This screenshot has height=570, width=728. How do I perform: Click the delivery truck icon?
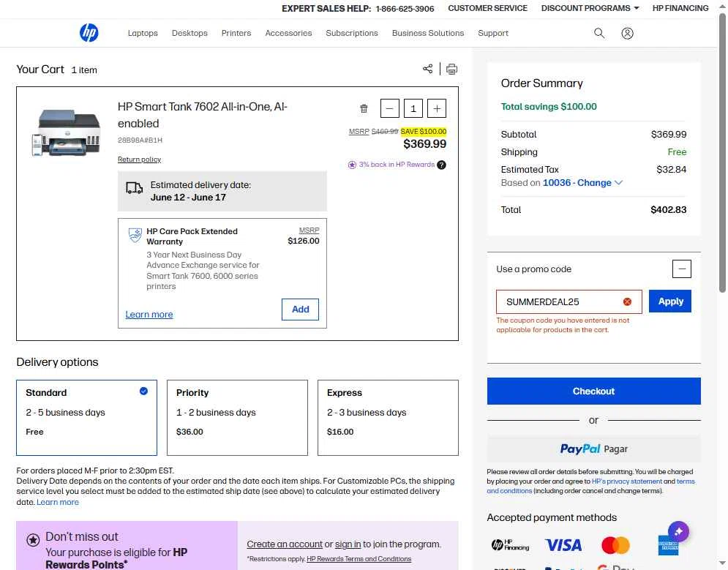pyautogui.click(x=134, y=188)
